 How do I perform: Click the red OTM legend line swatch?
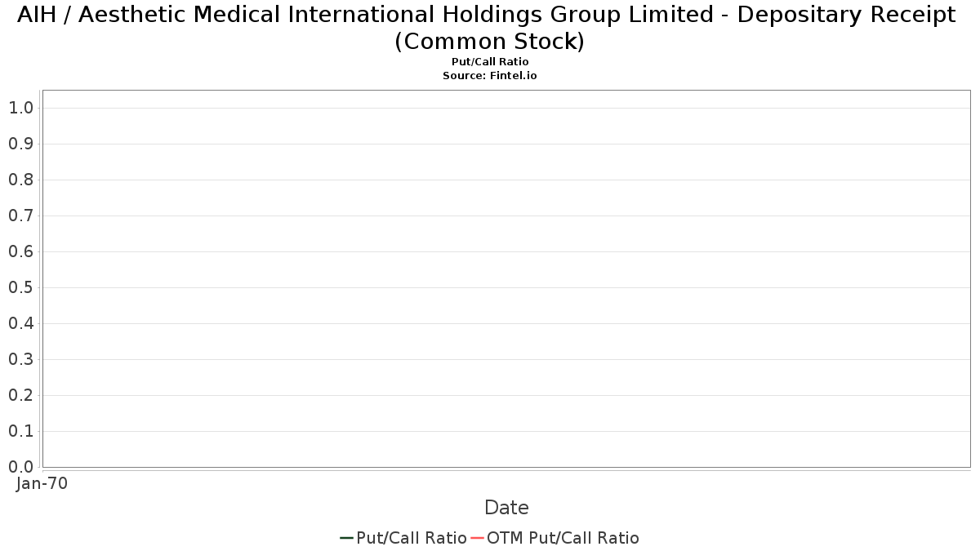point(477,538)
